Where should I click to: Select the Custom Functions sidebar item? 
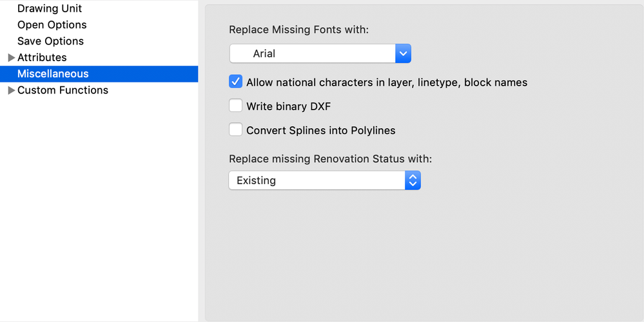coord(63,90)
